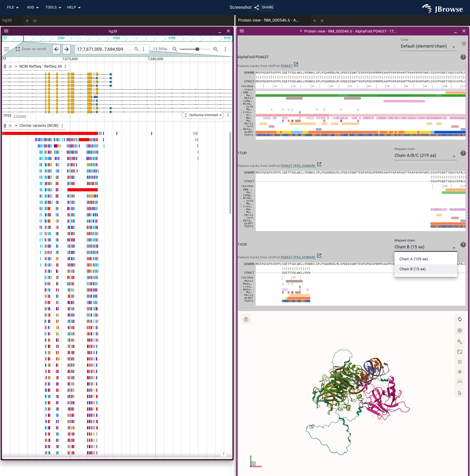Zoom in with the magnifier plus icon
This screenshot has width=470, height=476.
coord(216,49)
